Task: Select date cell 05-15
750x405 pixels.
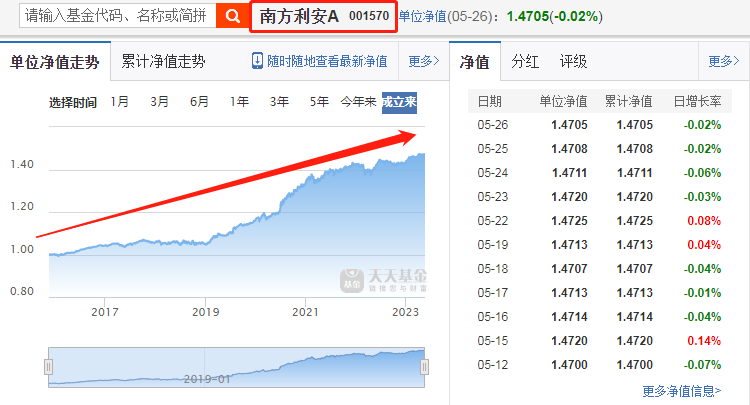Action: 493,340
